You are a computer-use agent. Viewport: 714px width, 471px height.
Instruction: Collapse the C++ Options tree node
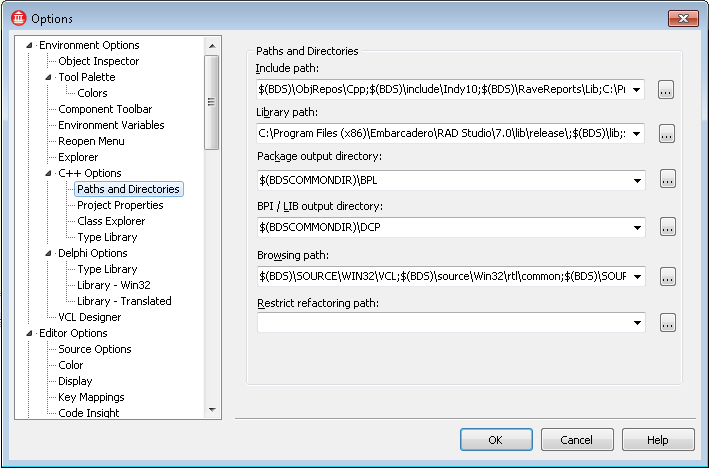click(x=49, y=174)
